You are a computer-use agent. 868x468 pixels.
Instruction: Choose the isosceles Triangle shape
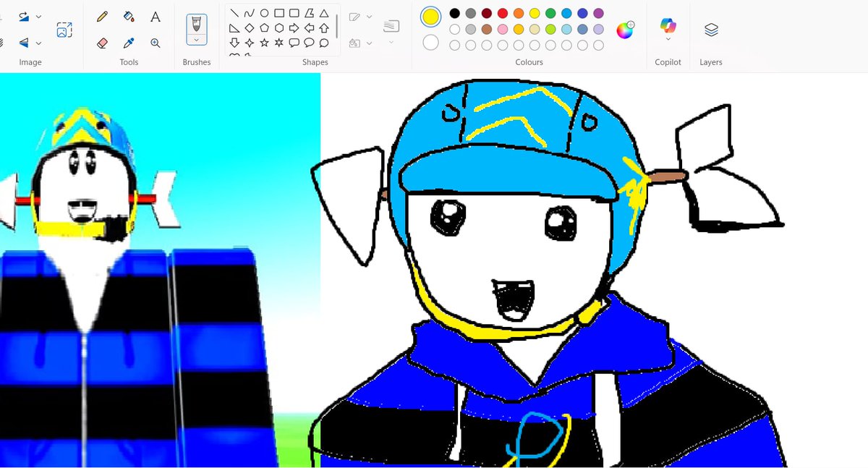(x=324, y=13)
